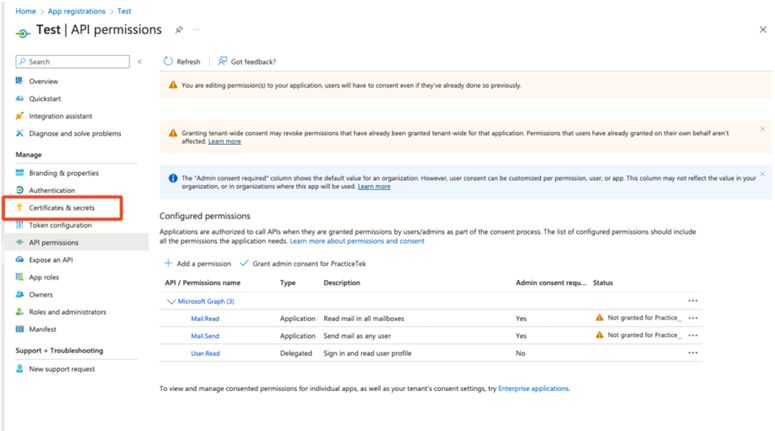
Task: Open the ellipsis menu for User.Read row
Action: pos(693,352)
